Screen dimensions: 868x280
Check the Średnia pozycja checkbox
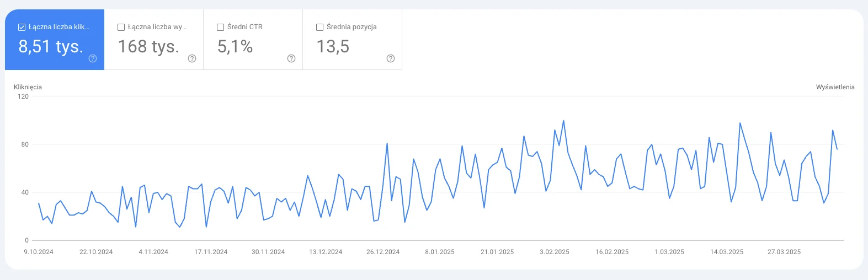click(x=320, y=27)
